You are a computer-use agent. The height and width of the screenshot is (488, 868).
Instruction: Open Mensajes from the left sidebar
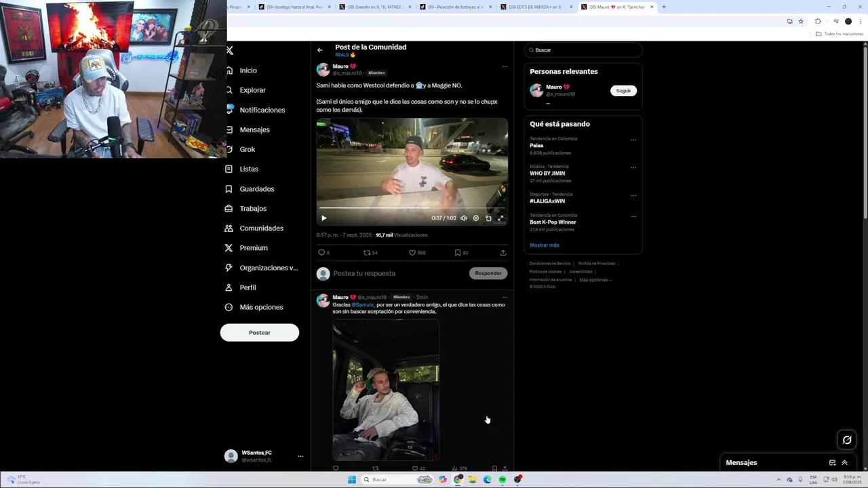click(x=247, y=129)
